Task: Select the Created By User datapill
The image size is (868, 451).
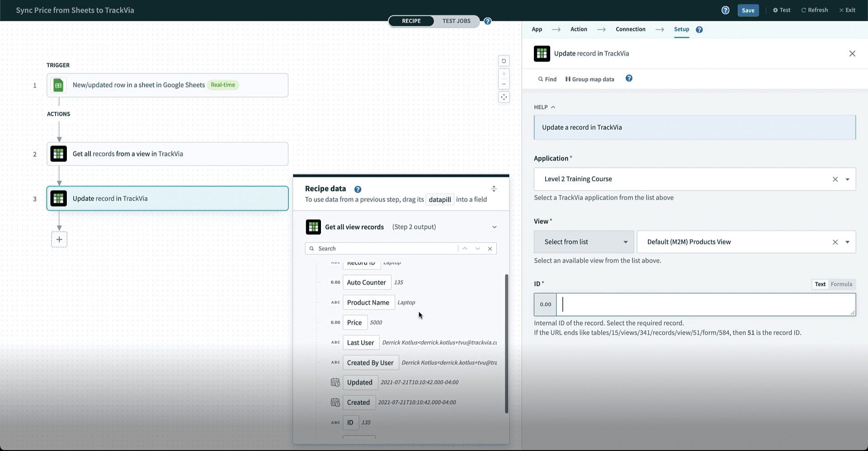Action: click(x=371, y=363)
